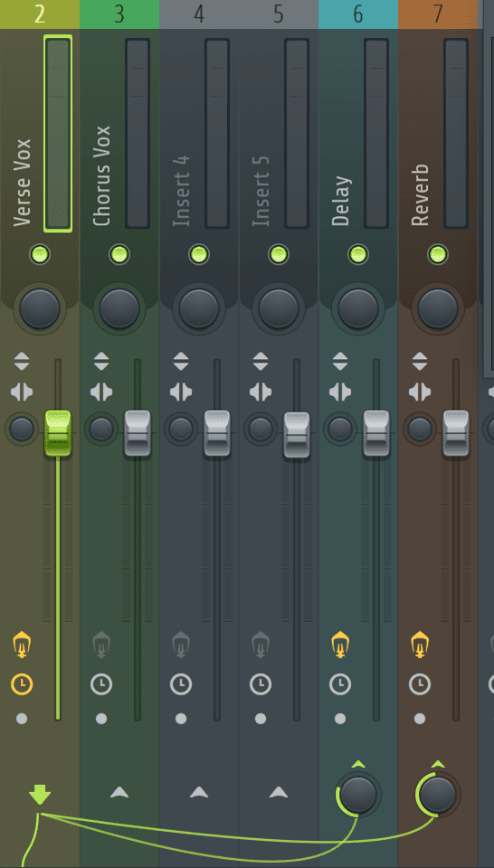Arm recording dot on Reverb
494x868 pixels.
tap(421, 719)
